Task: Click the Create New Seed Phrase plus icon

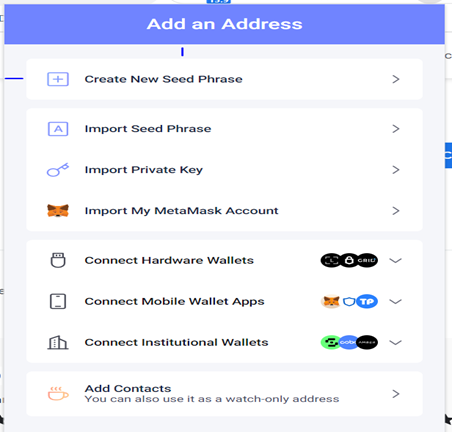Action: [x=58, y=79]
